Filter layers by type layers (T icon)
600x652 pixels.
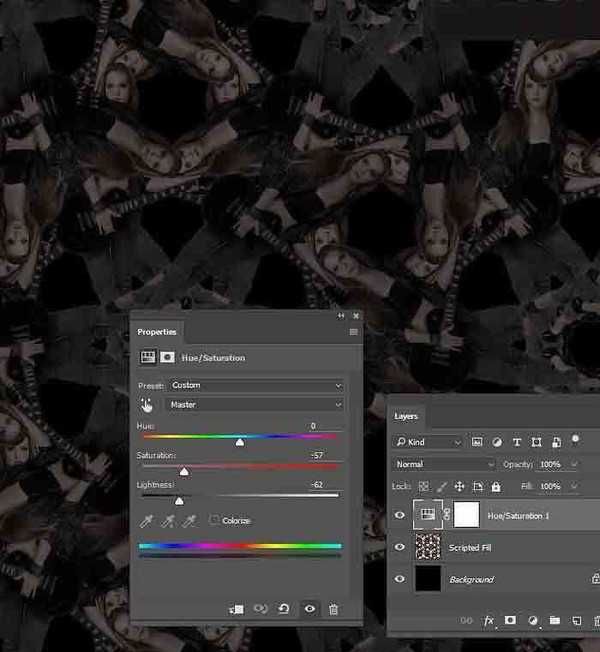pos(516,441)
